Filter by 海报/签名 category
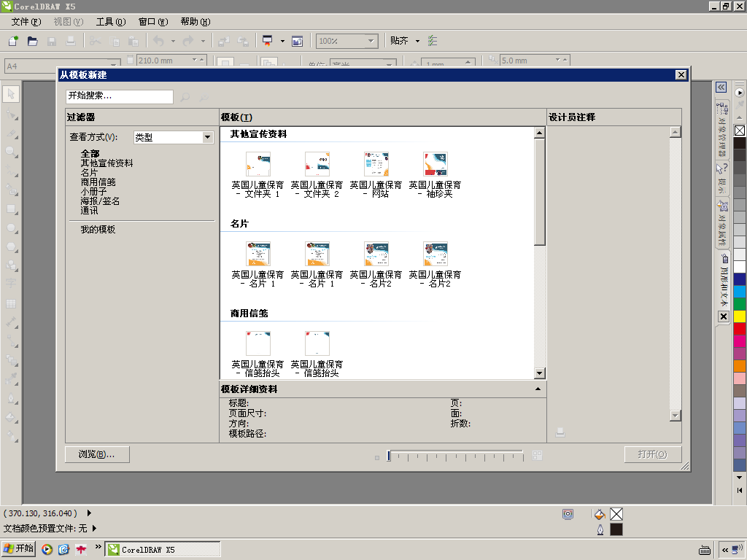 100,201
